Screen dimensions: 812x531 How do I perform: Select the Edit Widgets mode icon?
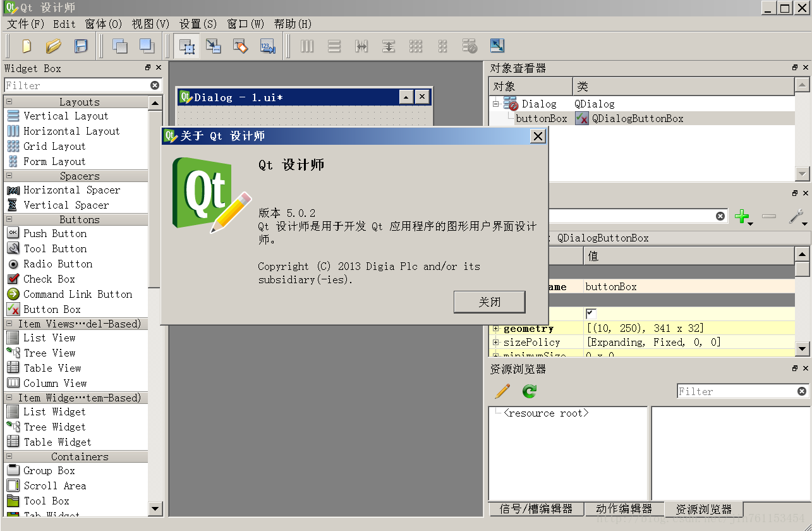[186, 46]
